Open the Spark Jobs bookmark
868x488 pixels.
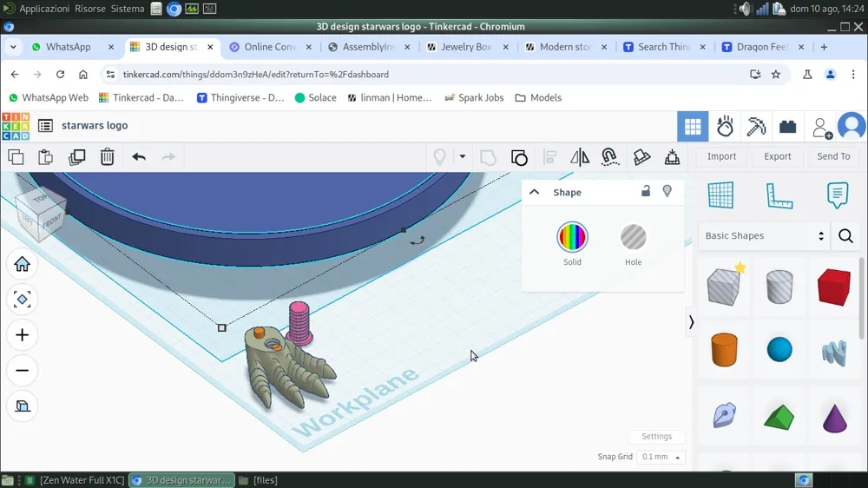point(475,98)
